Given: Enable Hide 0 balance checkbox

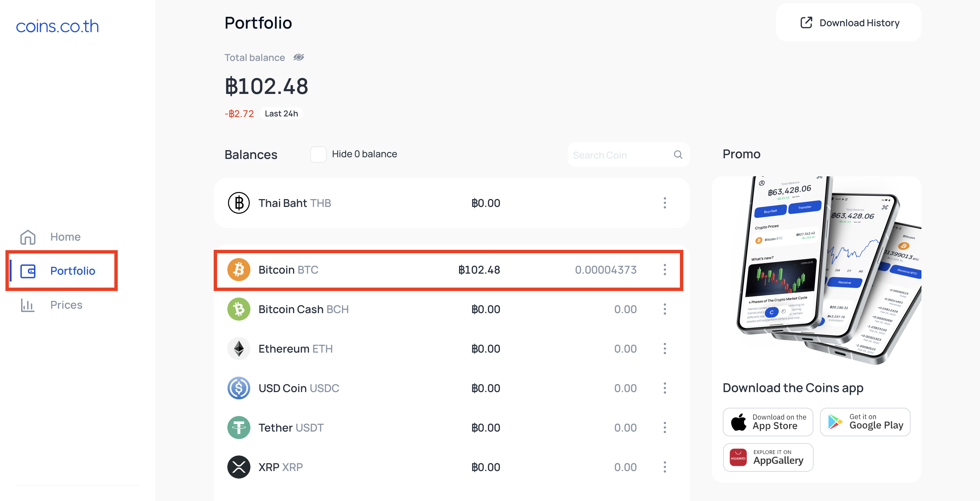Looking at the screenshot, I should tap(318, 154).
